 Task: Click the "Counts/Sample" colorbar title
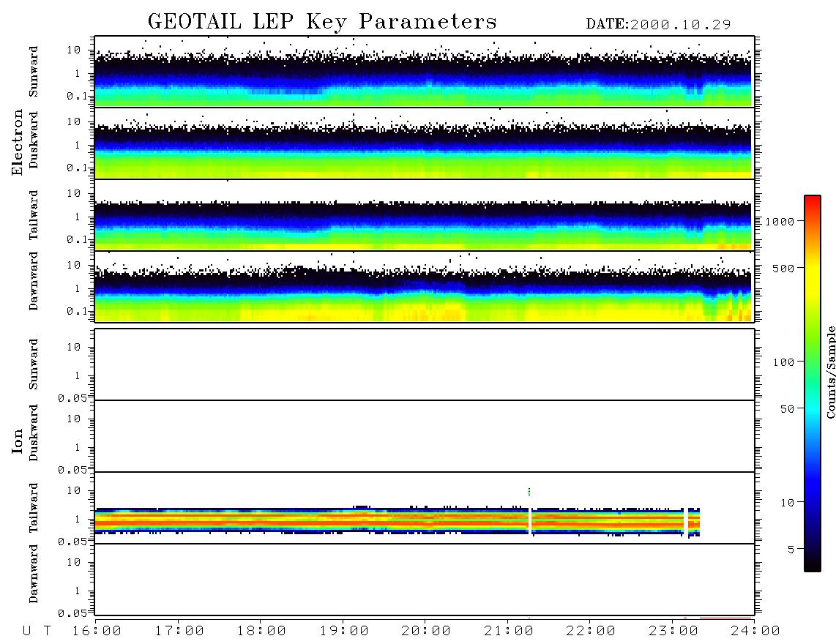[831, 372]
